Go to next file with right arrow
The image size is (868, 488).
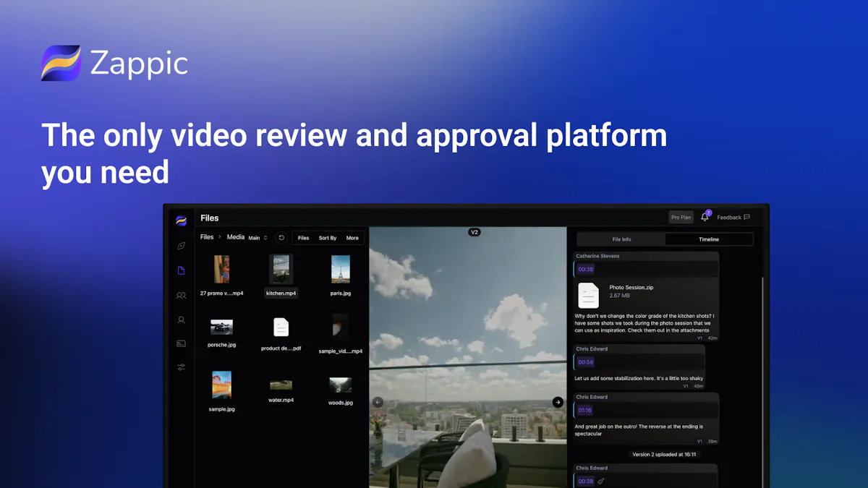pos(558,402)
